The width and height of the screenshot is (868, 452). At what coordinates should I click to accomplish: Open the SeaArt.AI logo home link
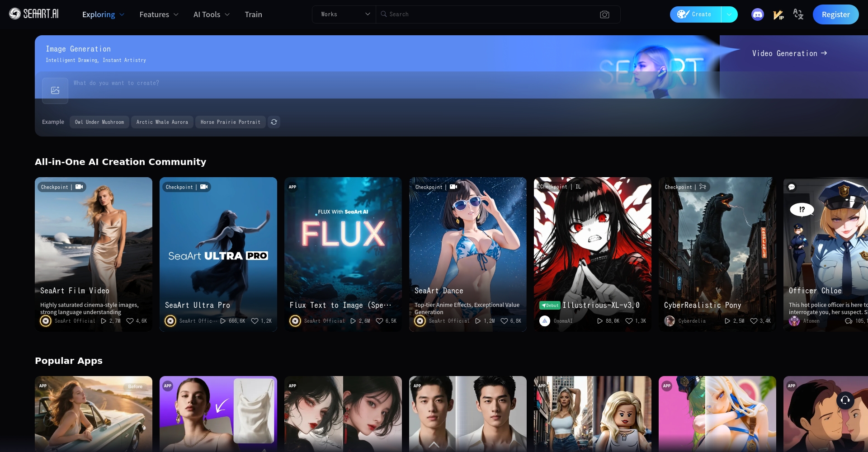click(x=34, y=14)
